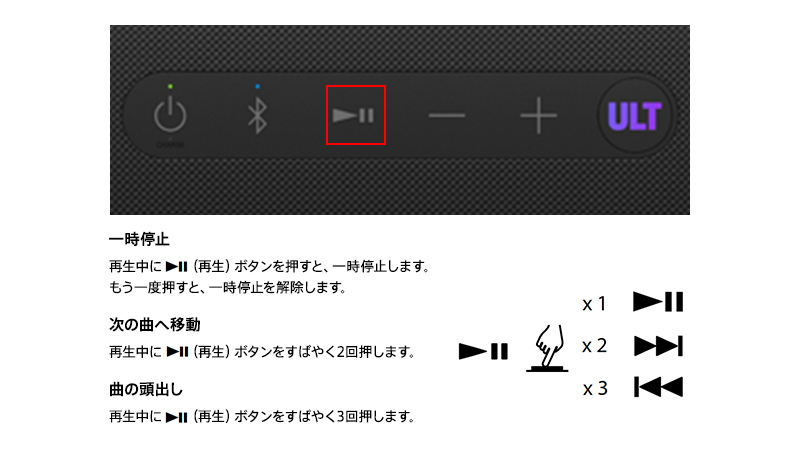This screenshot has height=450, width=800.
Task: Click the inline play icon in the 一時停止 text
Action: click(177, 266)
